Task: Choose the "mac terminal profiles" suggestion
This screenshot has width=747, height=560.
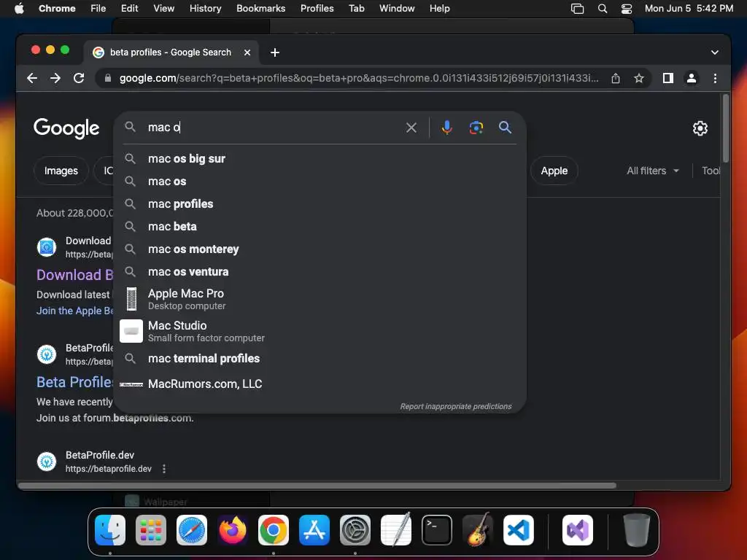Action: click(x=320, y=359)
